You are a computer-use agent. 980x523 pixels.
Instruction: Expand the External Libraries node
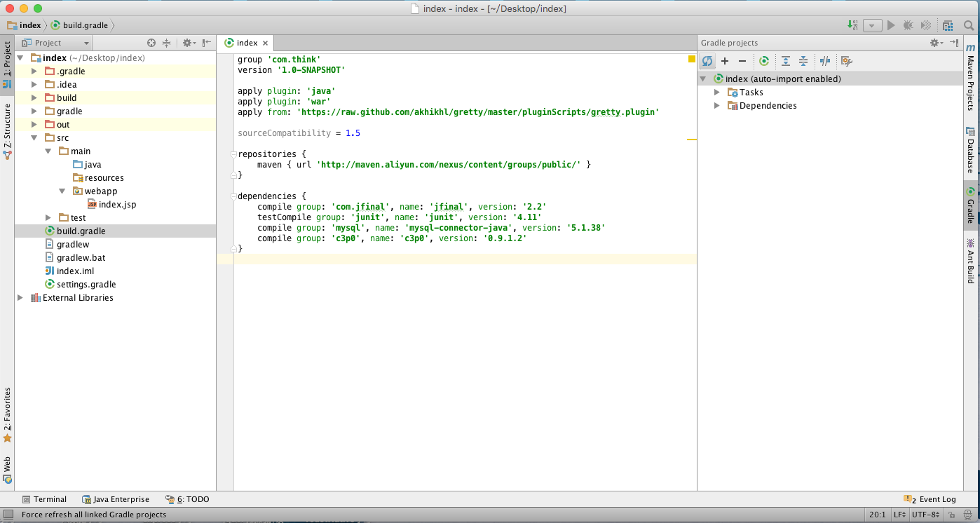(x=20, y=298)
